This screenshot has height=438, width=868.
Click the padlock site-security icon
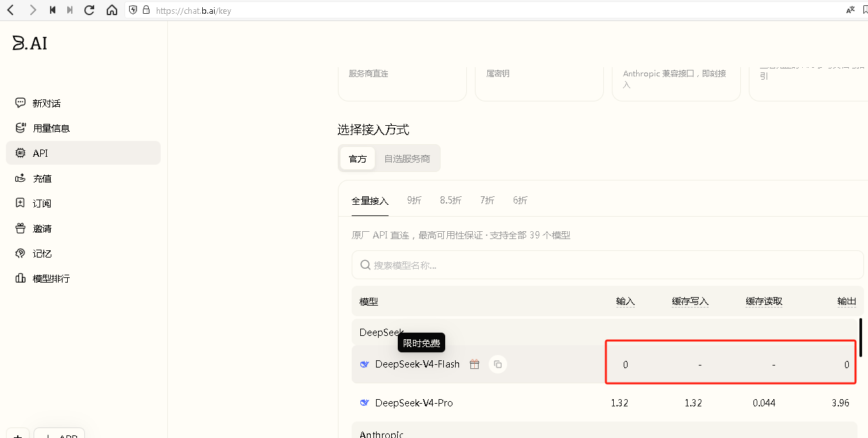146,10
